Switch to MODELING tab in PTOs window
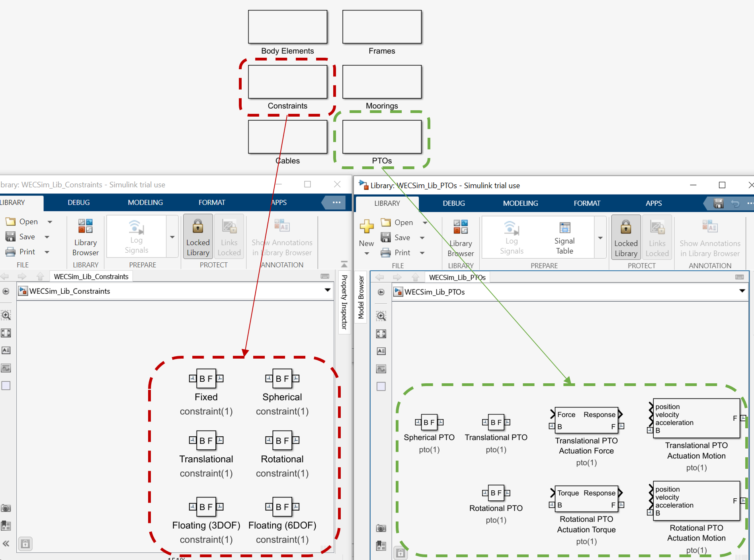Screen dimensions: 754x560 [520, 203]
